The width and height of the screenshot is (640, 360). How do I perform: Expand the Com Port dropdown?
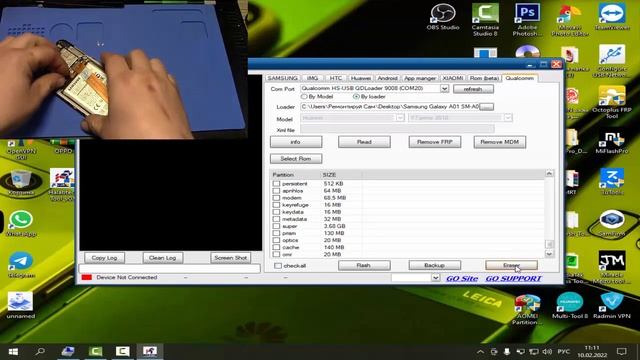(x=444, y=89)
